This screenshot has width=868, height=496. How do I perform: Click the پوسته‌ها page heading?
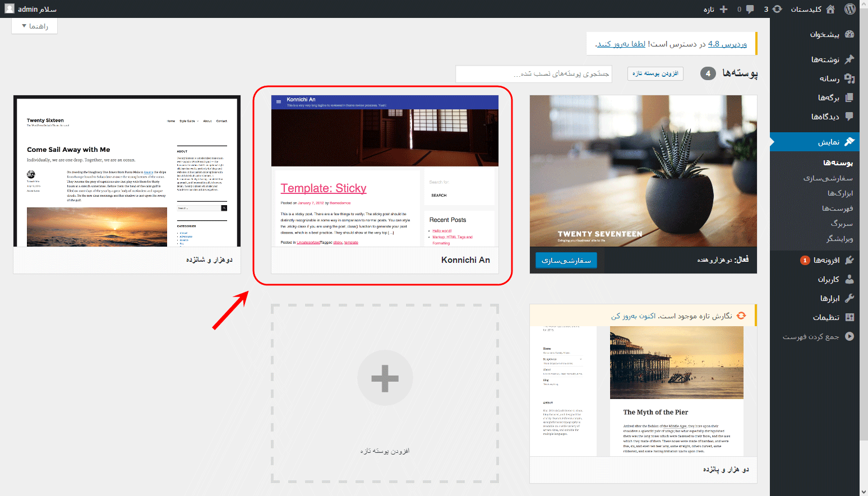click(740, 73)
